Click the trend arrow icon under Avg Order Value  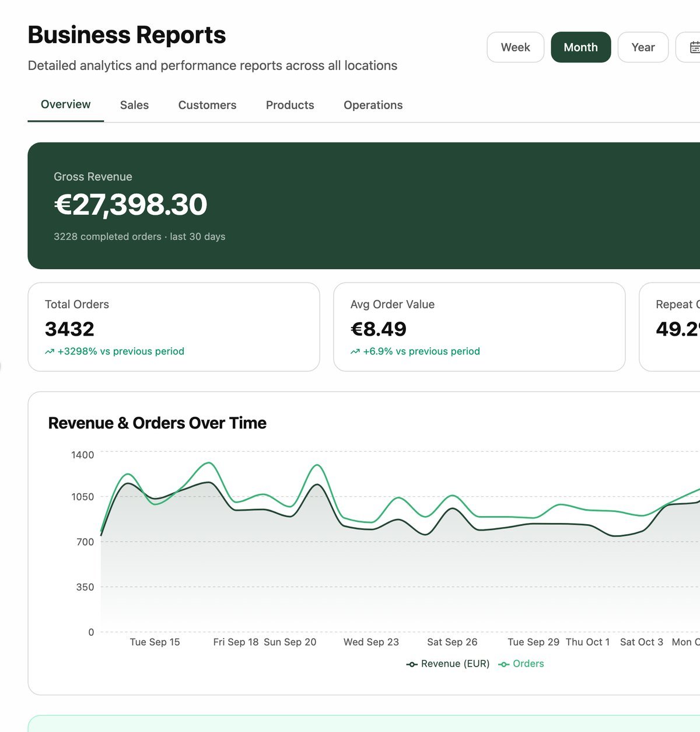pos(355,352)
